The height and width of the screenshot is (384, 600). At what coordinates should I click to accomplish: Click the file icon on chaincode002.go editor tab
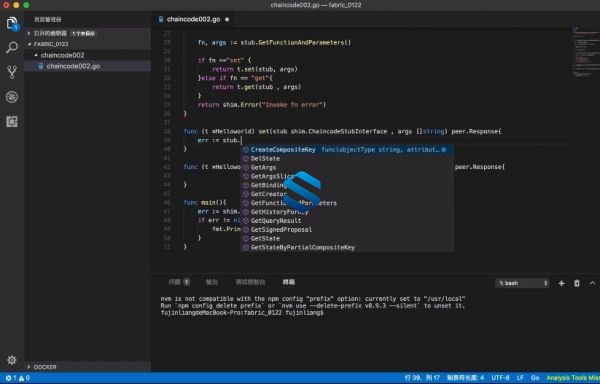[x=161, y=19]
